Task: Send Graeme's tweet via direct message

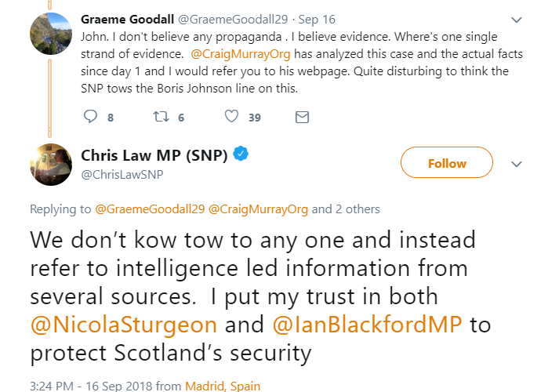Action: tap(301, 117)
